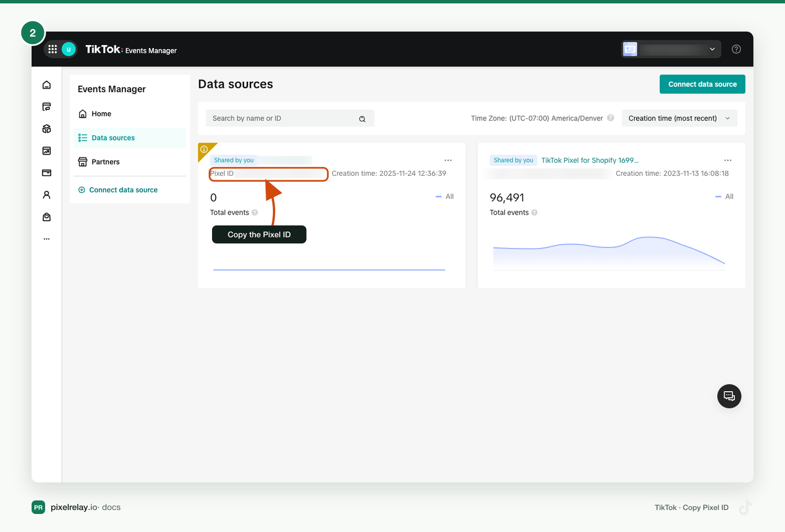
Task: Click Creation time: 2025-11-24 12:36:39 text
Action: 389,174
